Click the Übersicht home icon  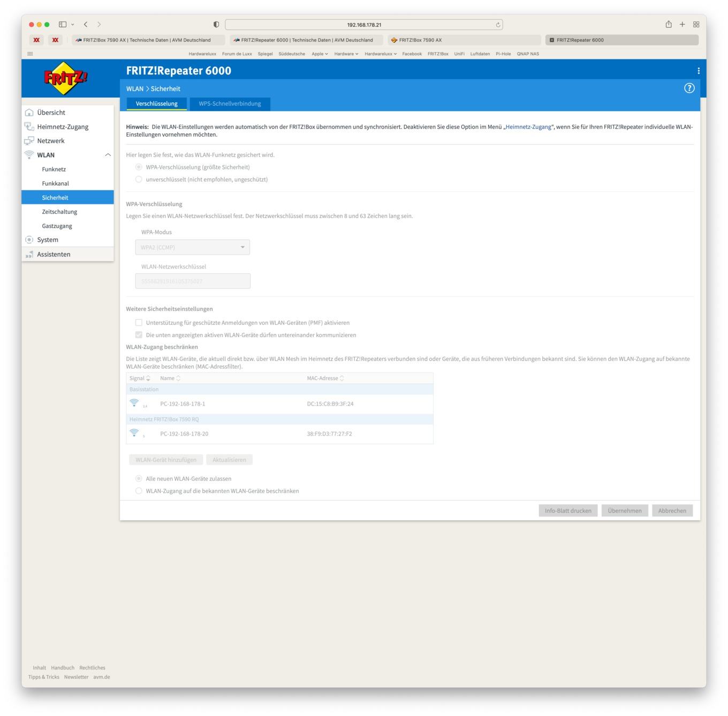pos(29,112)
